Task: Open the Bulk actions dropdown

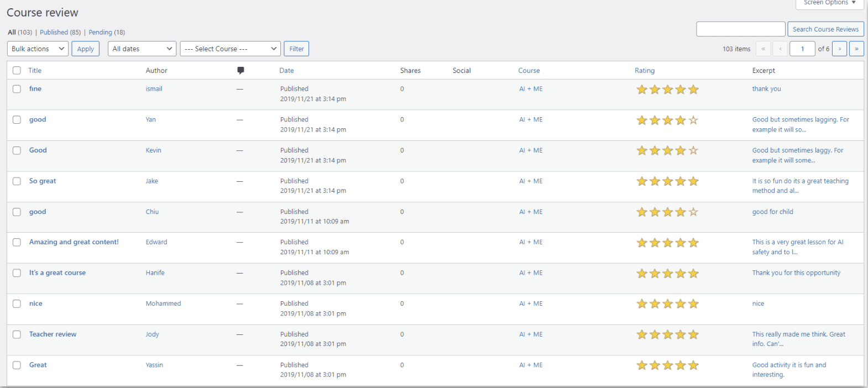Action: point(38,49)
